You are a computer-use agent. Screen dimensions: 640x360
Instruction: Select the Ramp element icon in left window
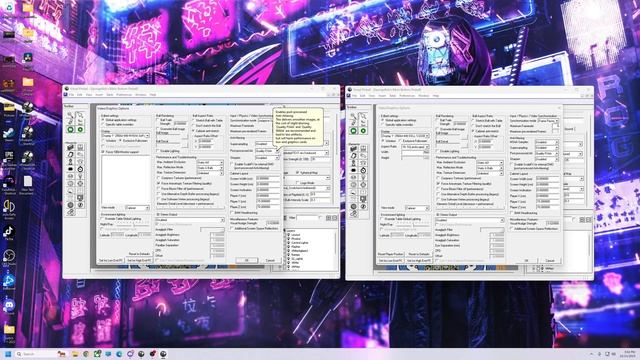pos(70,154)
